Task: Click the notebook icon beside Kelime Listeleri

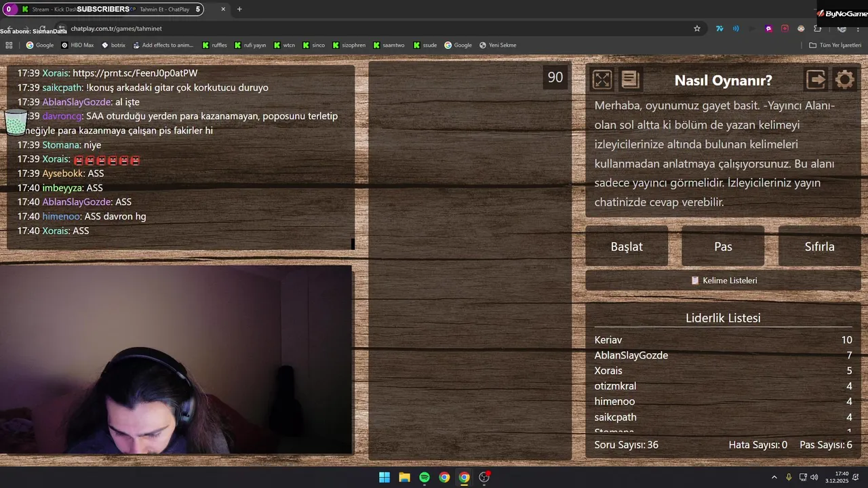Action: pos(695,281)
